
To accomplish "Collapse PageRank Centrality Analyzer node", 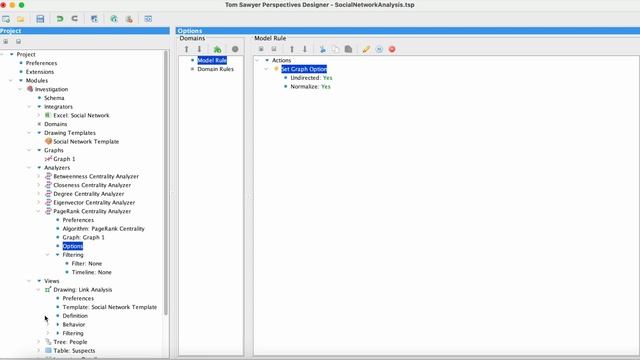I will 38,211.
